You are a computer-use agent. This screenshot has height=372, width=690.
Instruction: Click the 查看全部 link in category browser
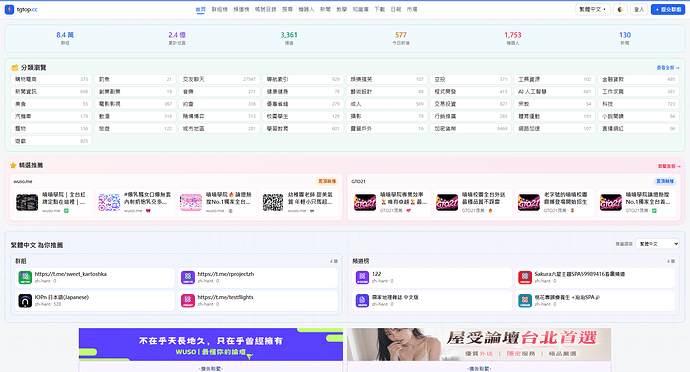(x=668, y=68)
